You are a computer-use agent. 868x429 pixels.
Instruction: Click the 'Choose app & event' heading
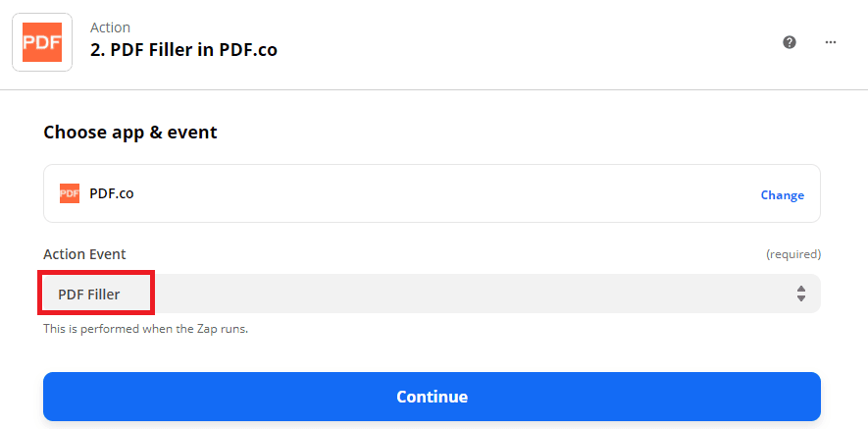tap(130, 132)
